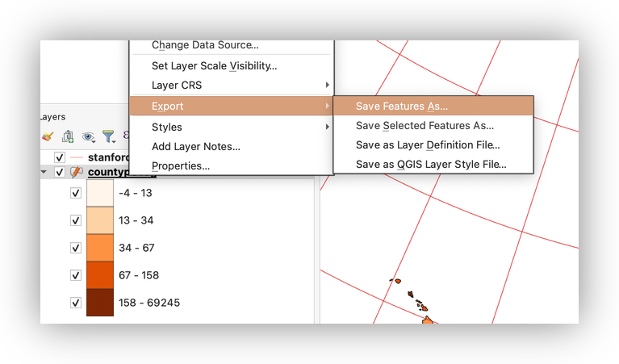Toggle visibility of the stanford layer
Viewport: 619px width, 364px height.
59,157
